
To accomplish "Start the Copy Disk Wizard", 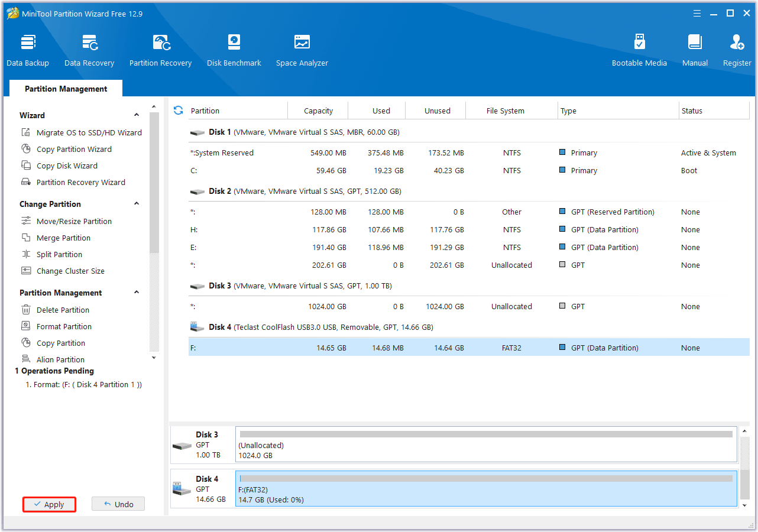I will tap(59, 166).
